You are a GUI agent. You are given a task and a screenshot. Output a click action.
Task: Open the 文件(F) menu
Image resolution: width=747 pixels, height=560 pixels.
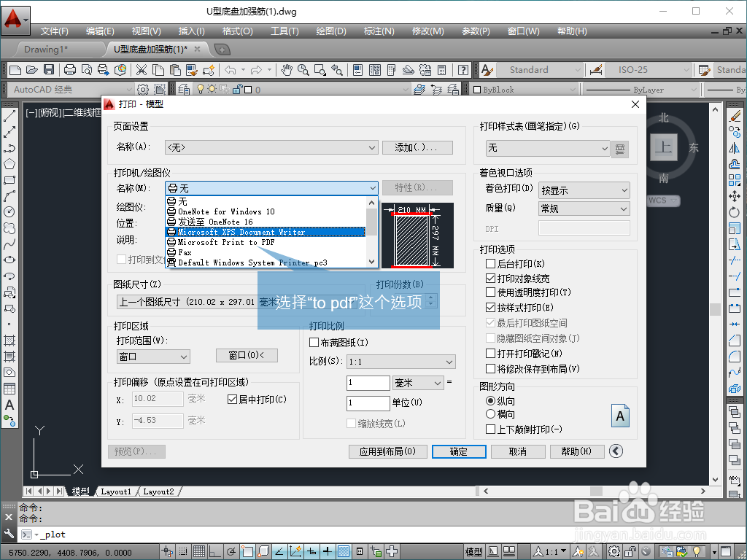pyautogui.click(x=54, y=31)
